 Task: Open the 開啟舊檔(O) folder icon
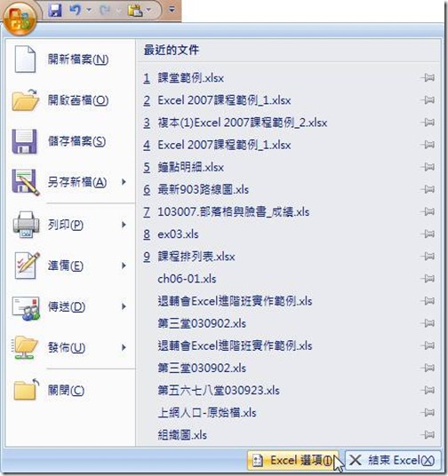point(26,100)
